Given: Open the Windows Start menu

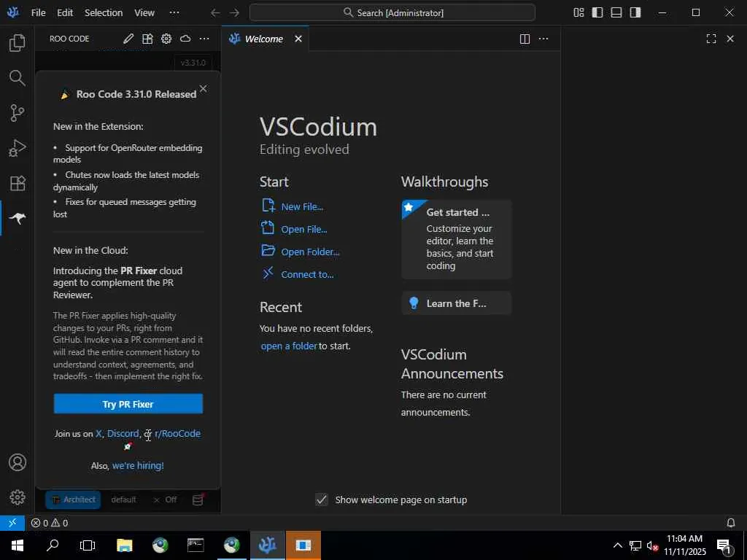Looking at the screenshot, I should [x=18, y=545].
